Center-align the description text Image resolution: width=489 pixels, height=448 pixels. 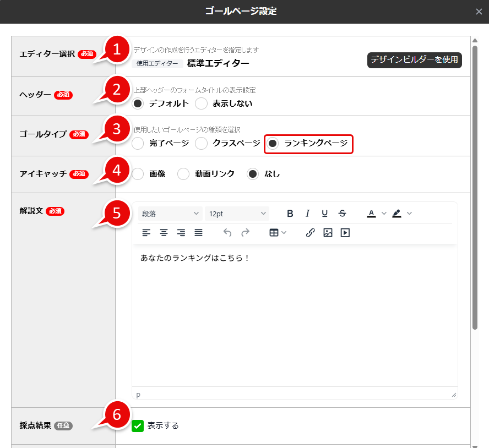[x=164, y=232]
